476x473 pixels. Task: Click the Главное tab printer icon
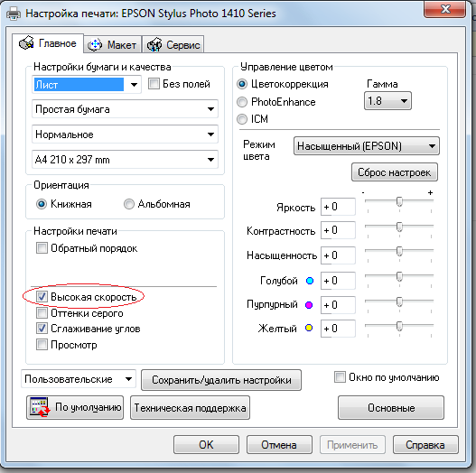26,42
